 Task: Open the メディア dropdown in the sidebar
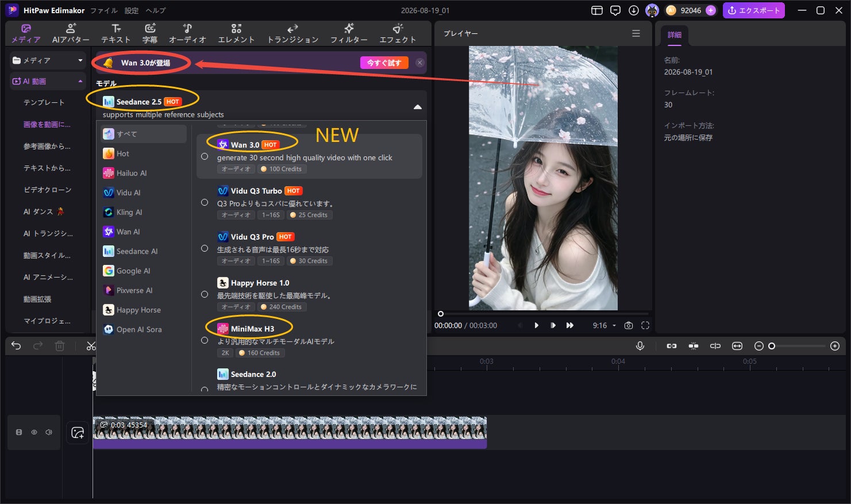point(48,60)
